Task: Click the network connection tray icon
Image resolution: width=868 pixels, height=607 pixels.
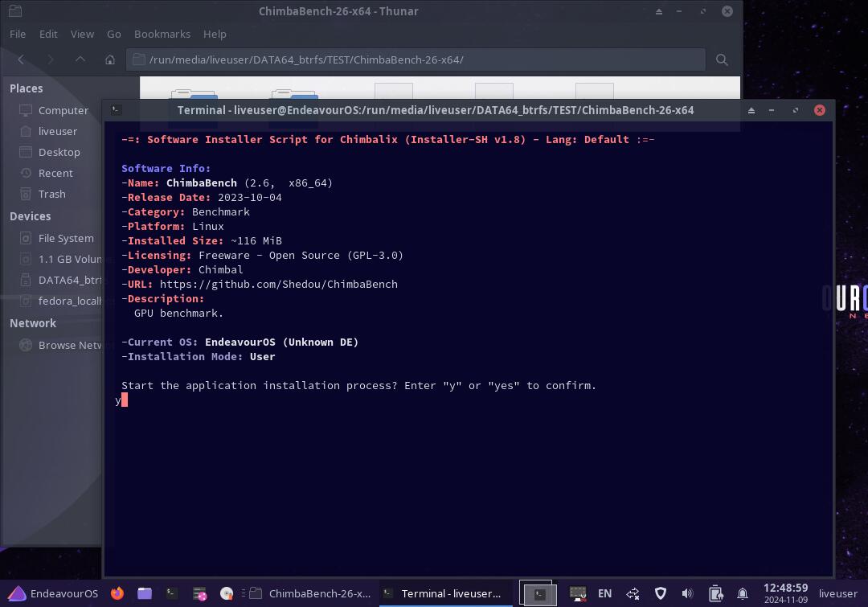Action: pos(633,593)
